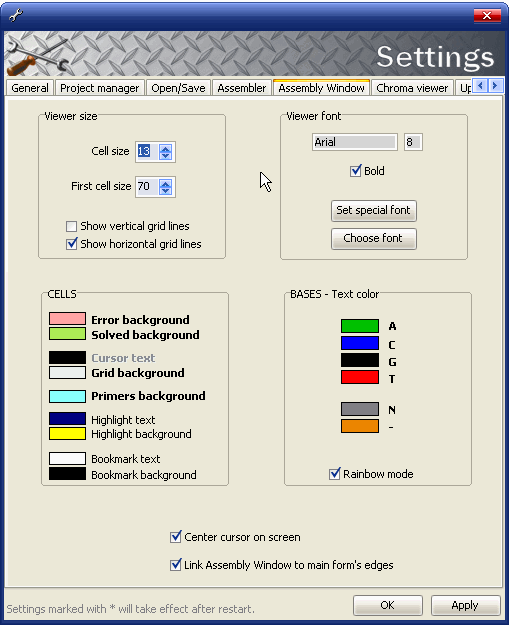This screenshot has height=625, width=509.
Task: Change Primers background cyan swatch
Action: [67, 396]
